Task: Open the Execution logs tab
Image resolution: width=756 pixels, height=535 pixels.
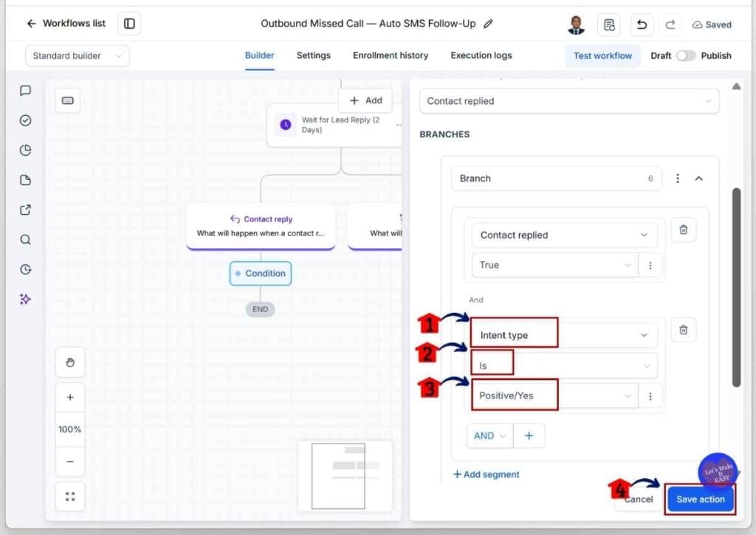Action: point(481,55)
